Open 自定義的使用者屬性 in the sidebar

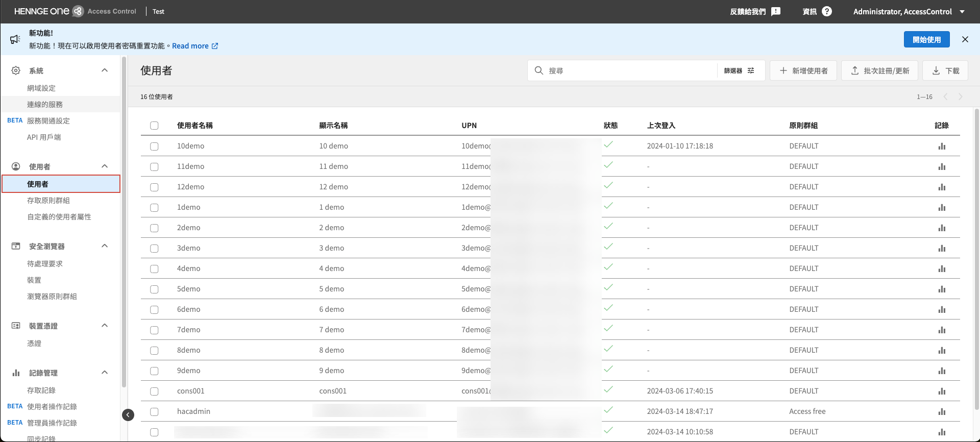[59, 217]
